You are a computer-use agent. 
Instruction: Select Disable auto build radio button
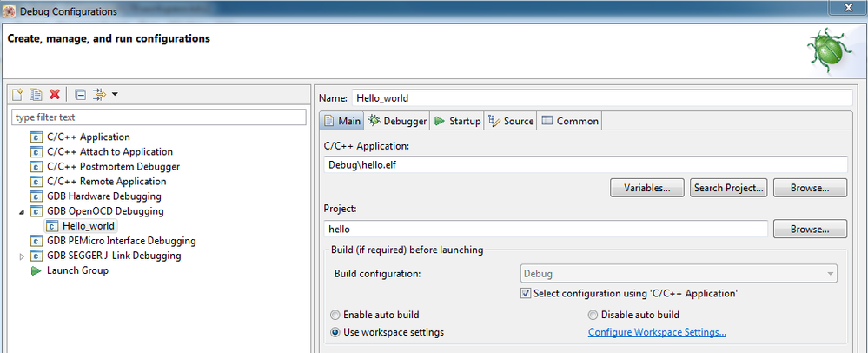tap(593, 315)
